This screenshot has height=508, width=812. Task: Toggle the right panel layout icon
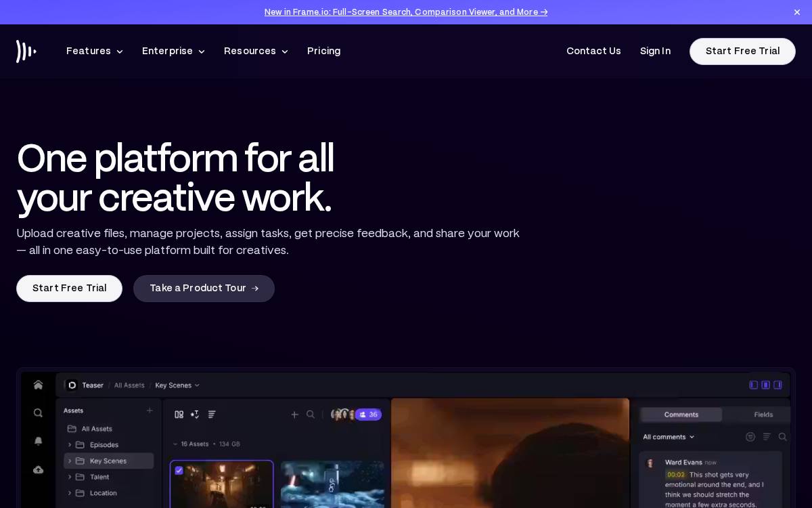pyautogui.click(x=777, y=385)
